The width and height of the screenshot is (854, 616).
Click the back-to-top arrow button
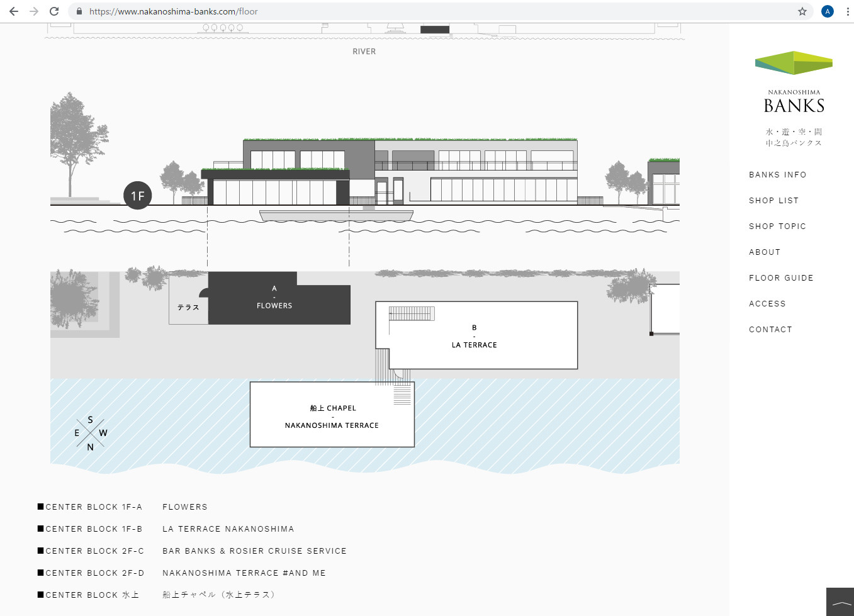point(840,602)
